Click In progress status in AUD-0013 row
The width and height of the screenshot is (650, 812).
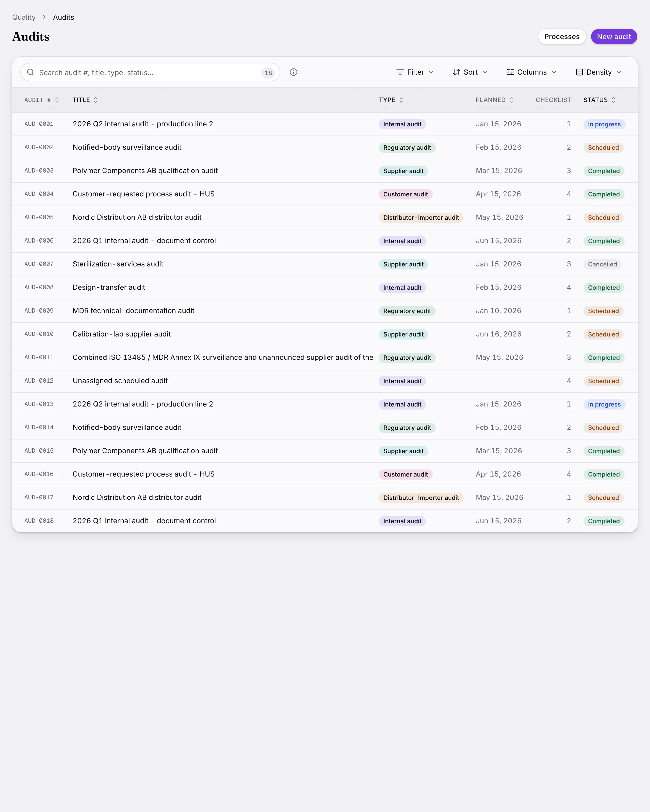(604, 404)
